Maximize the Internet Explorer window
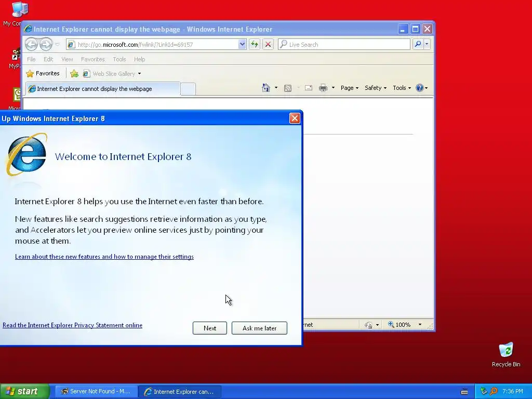This screenshot has height=399, width=532. point(415,29)
